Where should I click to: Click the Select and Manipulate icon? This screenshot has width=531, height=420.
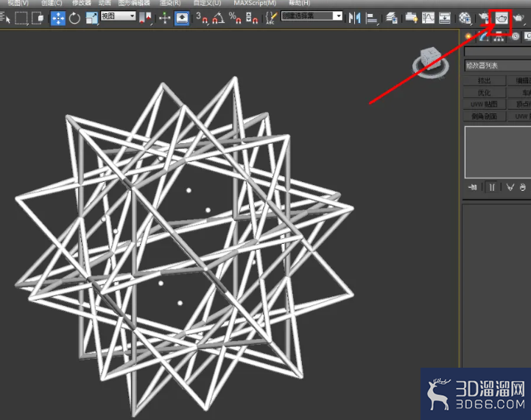click(164, 18)
